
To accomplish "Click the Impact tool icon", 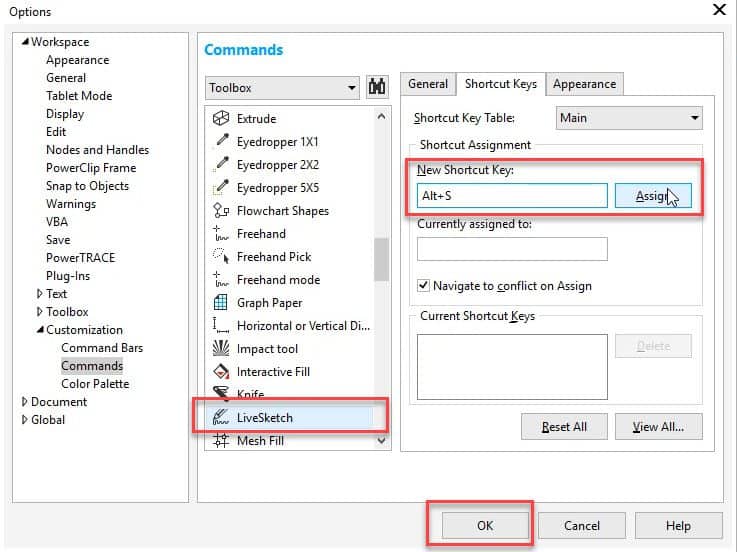I will click(221, 349).
